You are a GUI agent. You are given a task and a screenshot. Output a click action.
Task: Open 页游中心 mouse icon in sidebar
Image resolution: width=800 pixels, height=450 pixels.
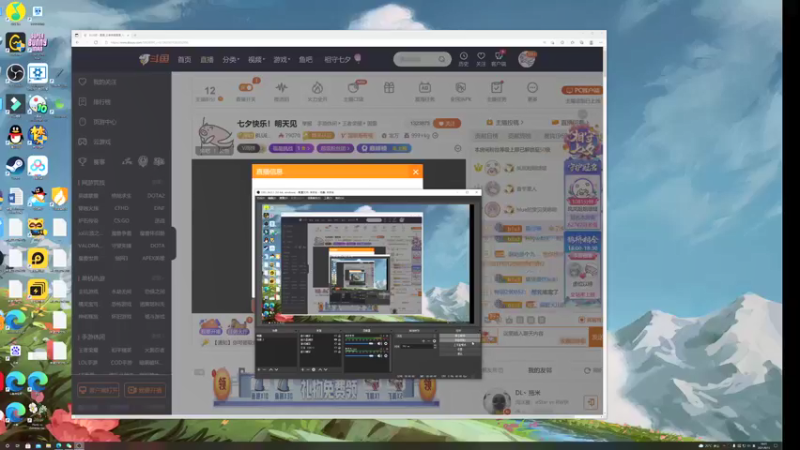pos(83,122)
